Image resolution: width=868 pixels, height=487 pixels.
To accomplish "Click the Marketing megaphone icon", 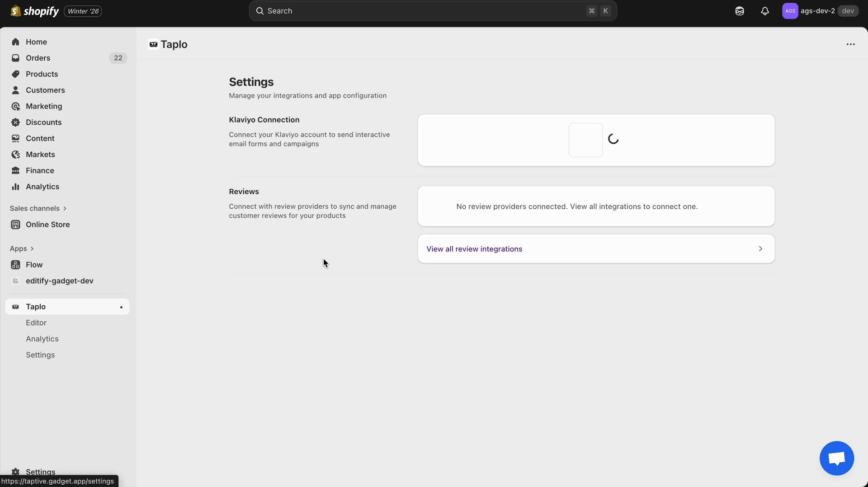I will coord(15,106).
